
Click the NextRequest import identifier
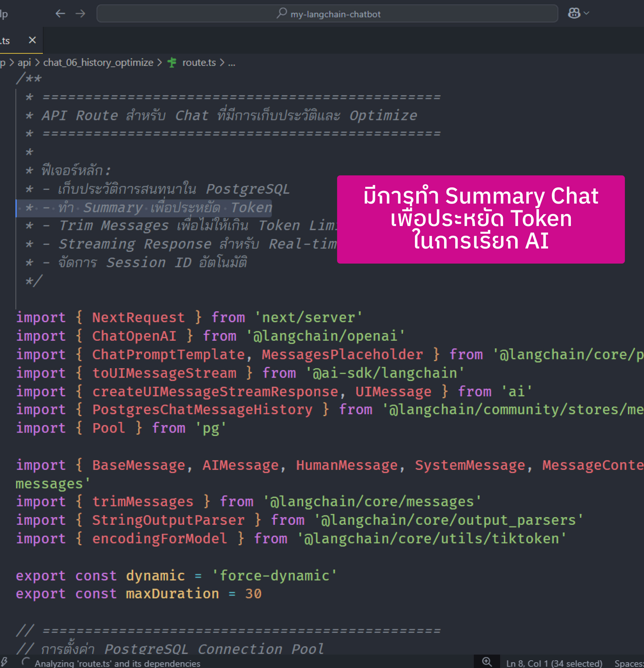click(x=139, y=317)
